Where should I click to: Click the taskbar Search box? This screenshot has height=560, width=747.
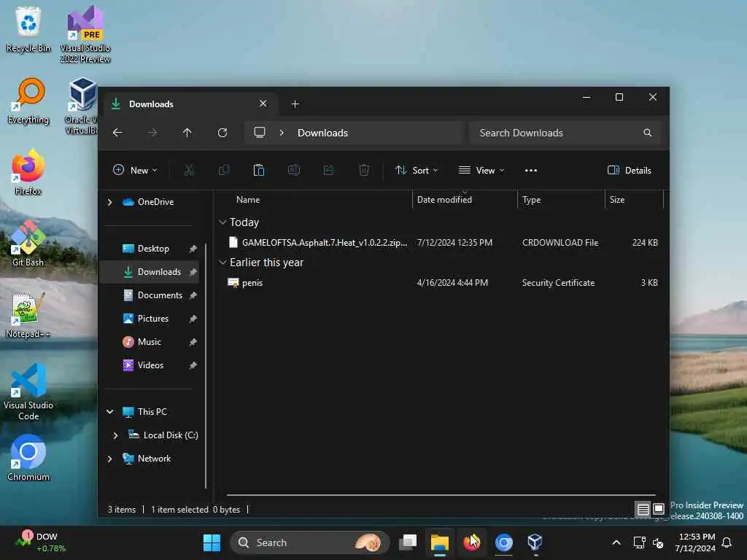tap(309, 542)
